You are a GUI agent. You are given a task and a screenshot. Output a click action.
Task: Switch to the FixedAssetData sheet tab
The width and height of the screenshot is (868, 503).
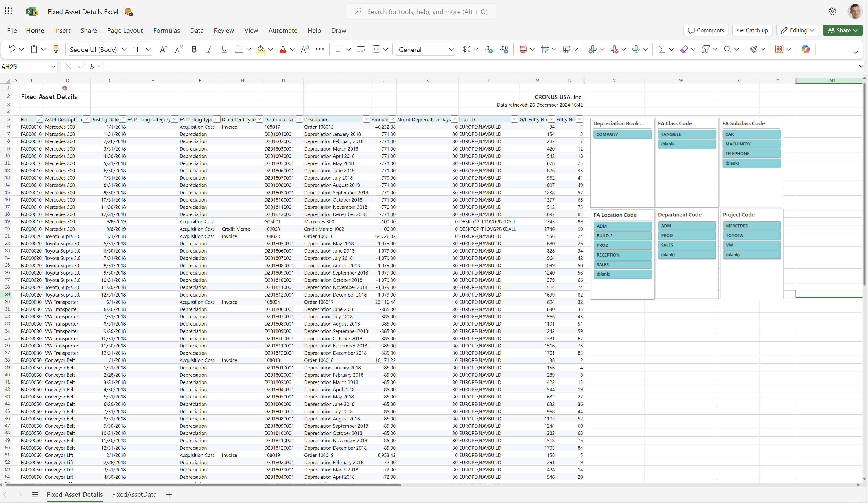[x=134, y=494]
